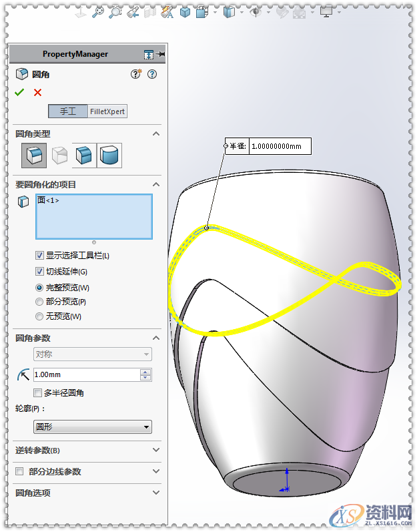Enable 部分边线参数 checkbox
The height and width of the screenshot is (532, 417).
[x=19, y=471]
